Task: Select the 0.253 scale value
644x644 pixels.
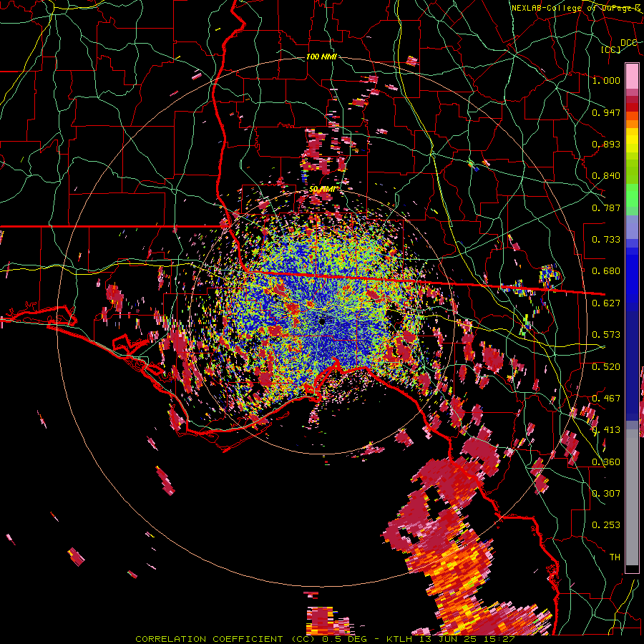Action: (x=606, y=525)
